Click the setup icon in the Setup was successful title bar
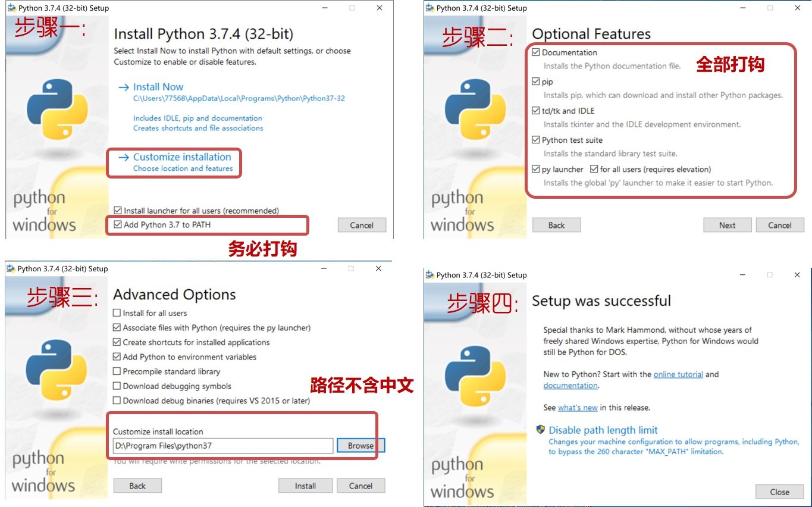Viewport: 812px width, 507px height. (x=430, y=275)
